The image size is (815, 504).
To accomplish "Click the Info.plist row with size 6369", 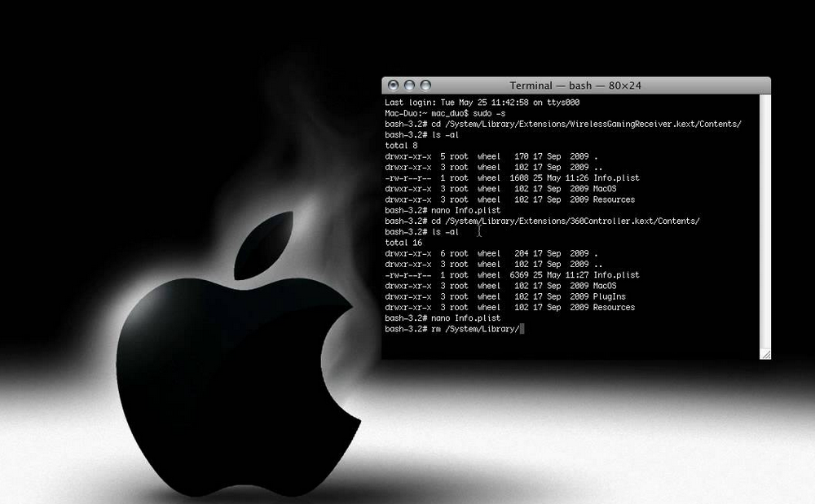I will pos(512,275).
